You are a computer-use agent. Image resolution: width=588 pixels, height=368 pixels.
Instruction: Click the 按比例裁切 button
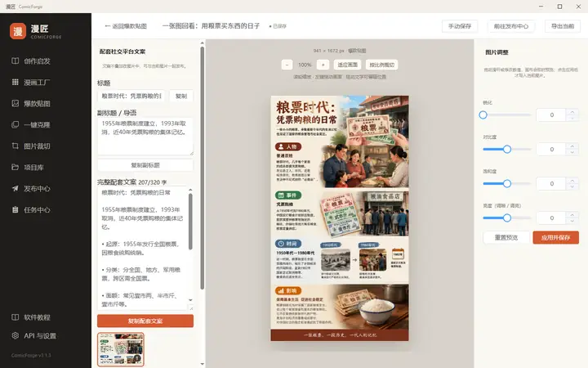[381, 65]
